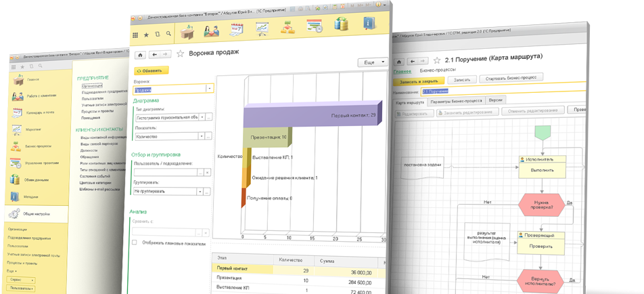Screen dimensions: 644x294
Task: Click the calendar section icon in the top toolbar
Action: pos(237,29)
